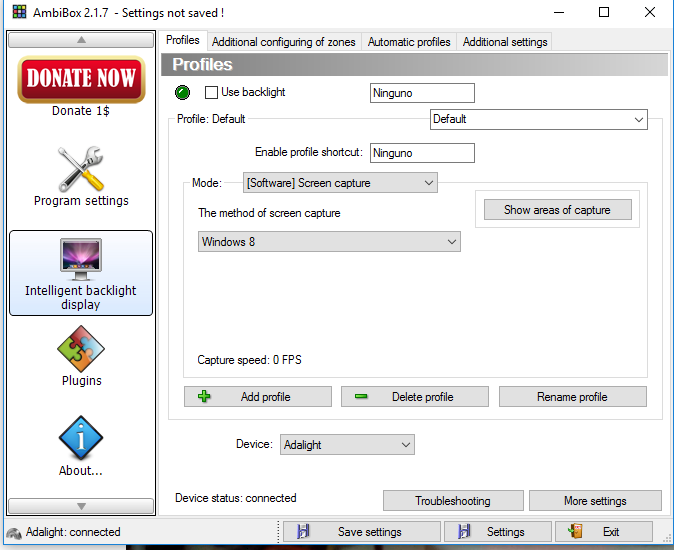Click Adalight: connected status text

(73, 532)
